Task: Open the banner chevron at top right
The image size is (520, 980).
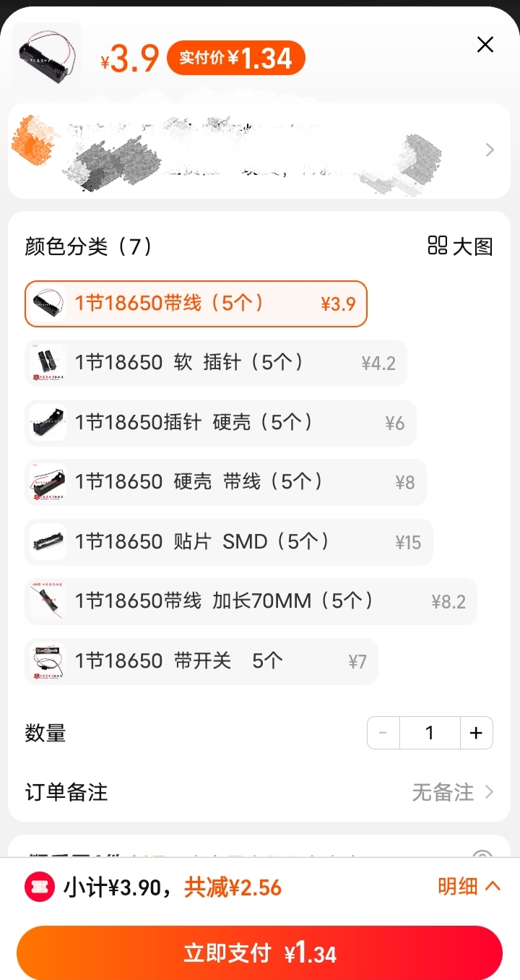Action: click(x=490, y=150)
